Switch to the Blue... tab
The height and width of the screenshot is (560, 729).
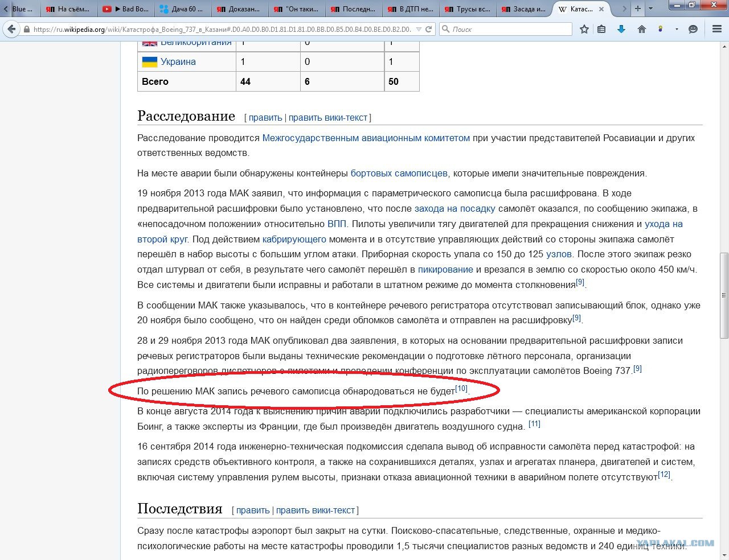(x=23, y=9)
